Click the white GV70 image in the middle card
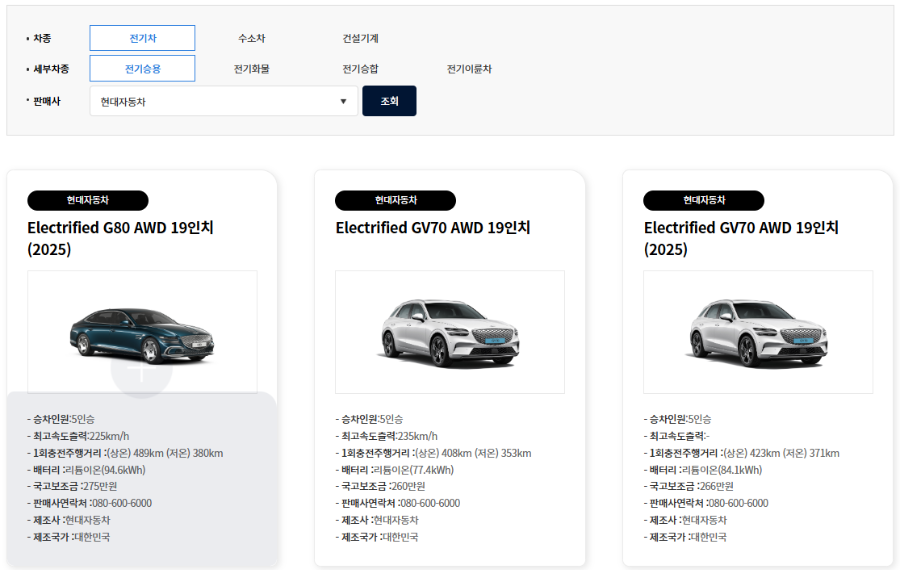 (x=450, y=332)
